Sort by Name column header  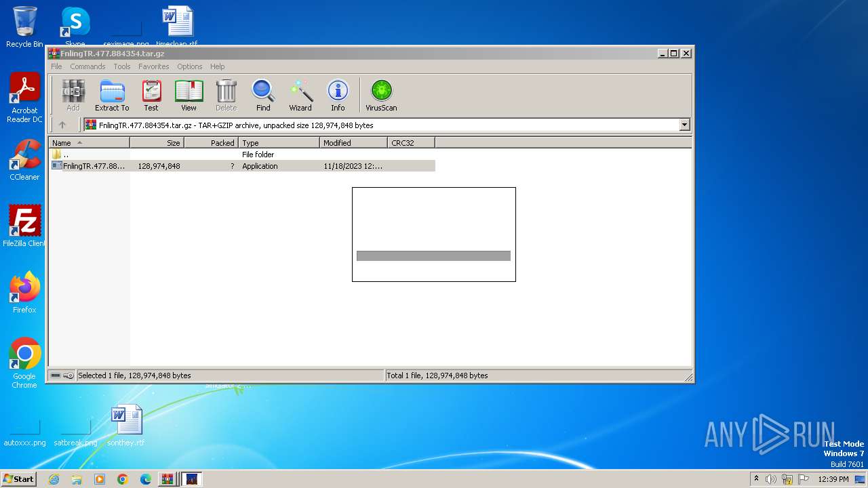(x=89, y=143)
